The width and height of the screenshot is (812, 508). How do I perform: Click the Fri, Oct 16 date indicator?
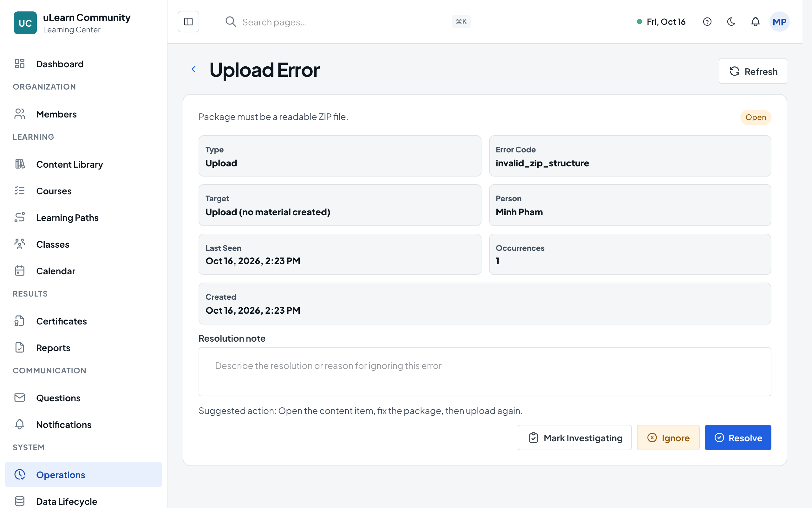point(661,22)
